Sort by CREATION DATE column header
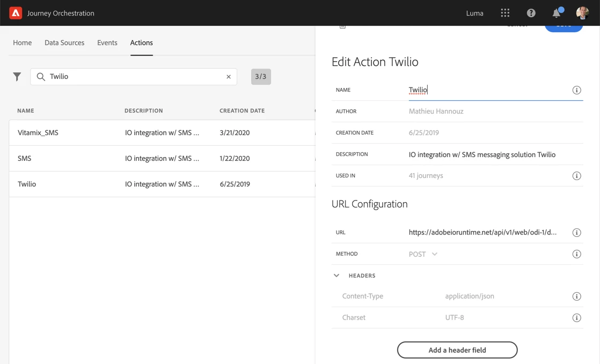Screen dimensions: 600x364 coord(242,111)
